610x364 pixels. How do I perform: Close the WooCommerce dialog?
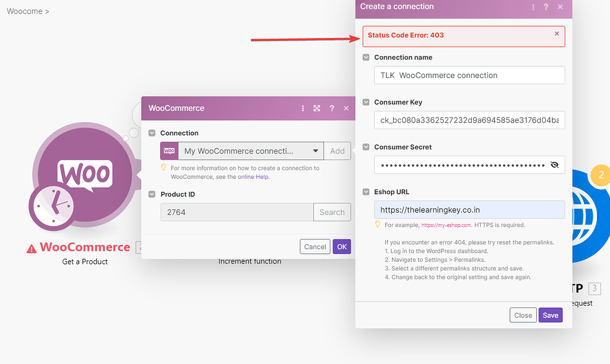346,108
